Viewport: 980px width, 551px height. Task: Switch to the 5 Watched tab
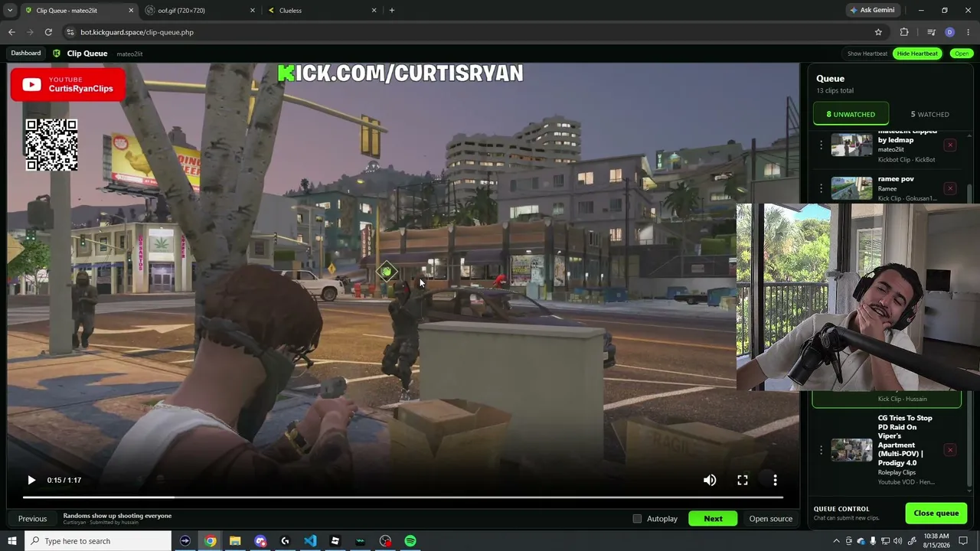(x=929, y=114)
